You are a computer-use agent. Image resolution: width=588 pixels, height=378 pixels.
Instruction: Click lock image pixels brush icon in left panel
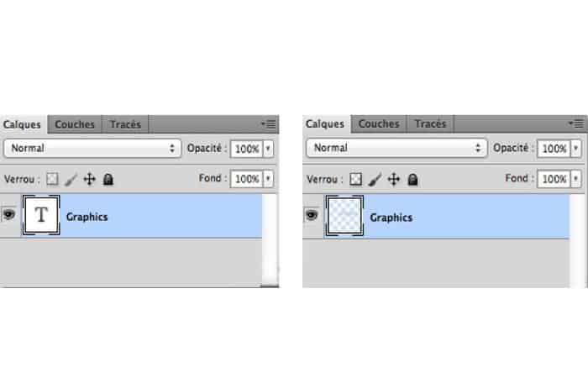tap(71, 179)
